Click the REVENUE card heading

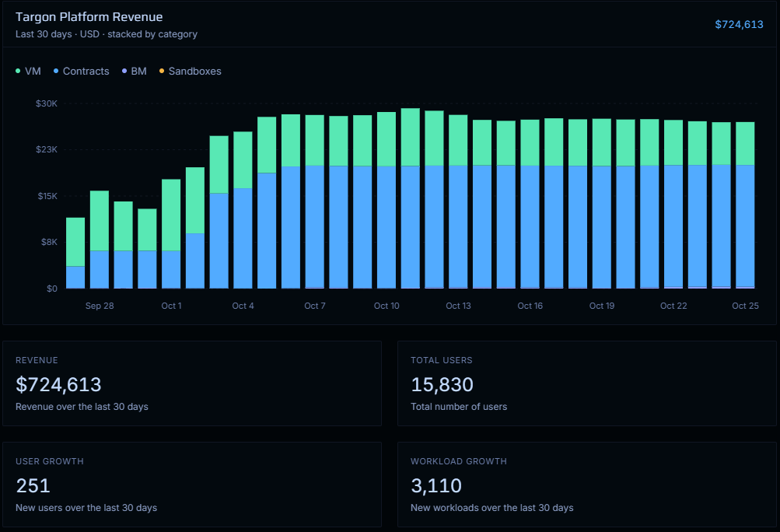tap(37, 360)
